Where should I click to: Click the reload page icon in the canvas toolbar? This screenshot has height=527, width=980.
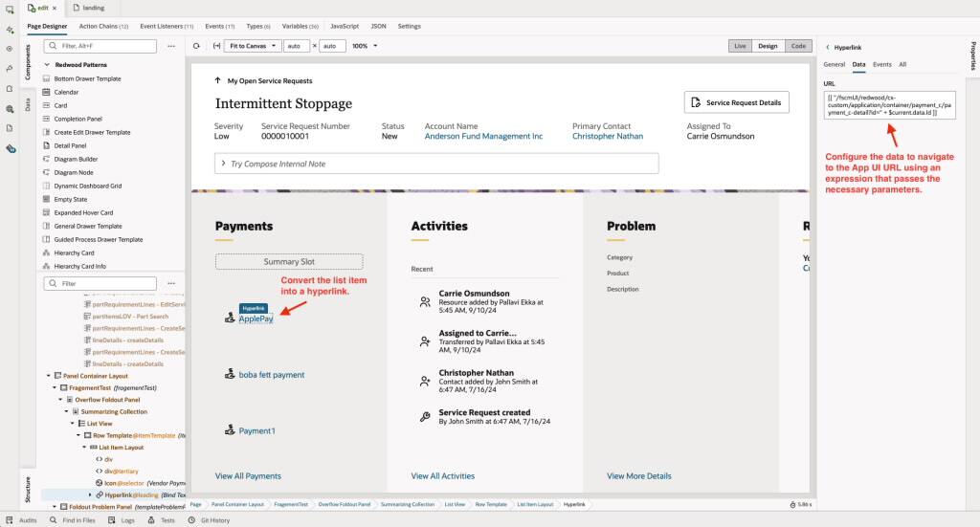tap(196, 46)
